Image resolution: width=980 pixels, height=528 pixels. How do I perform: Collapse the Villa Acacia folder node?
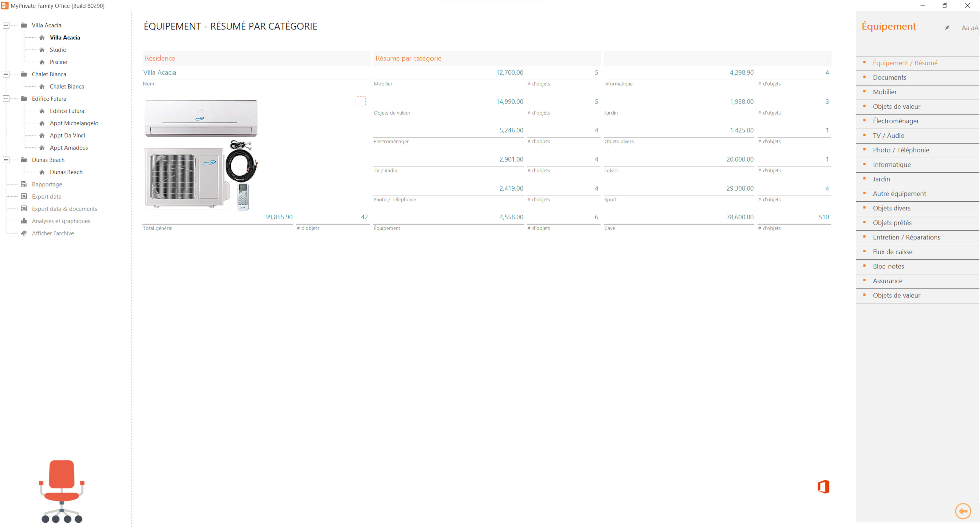pos(6,25)
